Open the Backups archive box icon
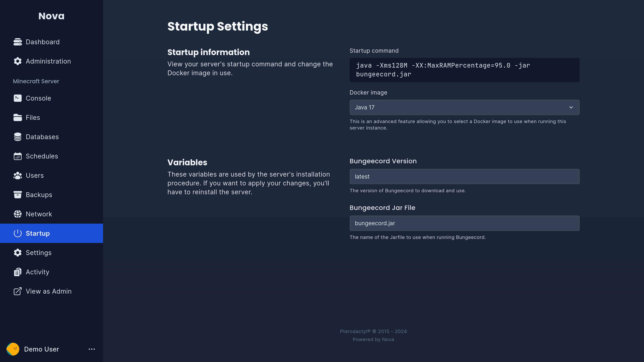Image resolution: width=644 pixels, height=362 pixels. point(18,195)
